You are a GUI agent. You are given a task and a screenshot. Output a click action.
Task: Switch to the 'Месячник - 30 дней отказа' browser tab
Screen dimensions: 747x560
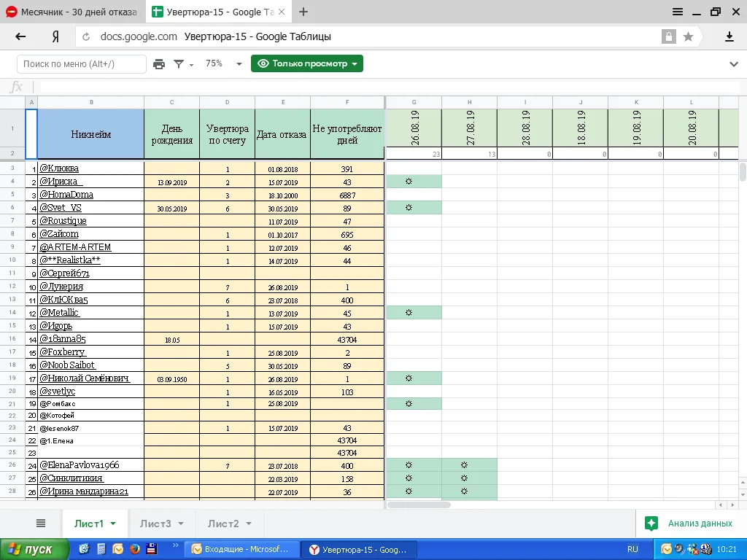(x=71, y=12)
